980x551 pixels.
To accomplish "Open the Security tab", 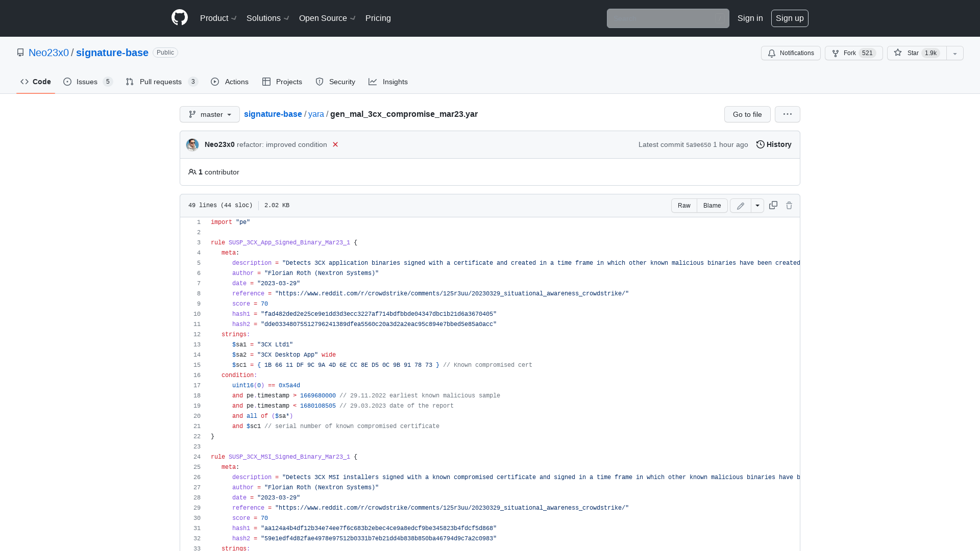I will coord(335,82).
